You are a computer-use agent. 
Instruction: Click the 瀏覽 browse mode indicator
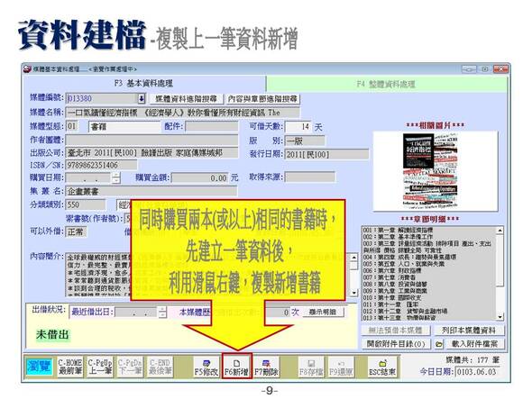[40, 367]
